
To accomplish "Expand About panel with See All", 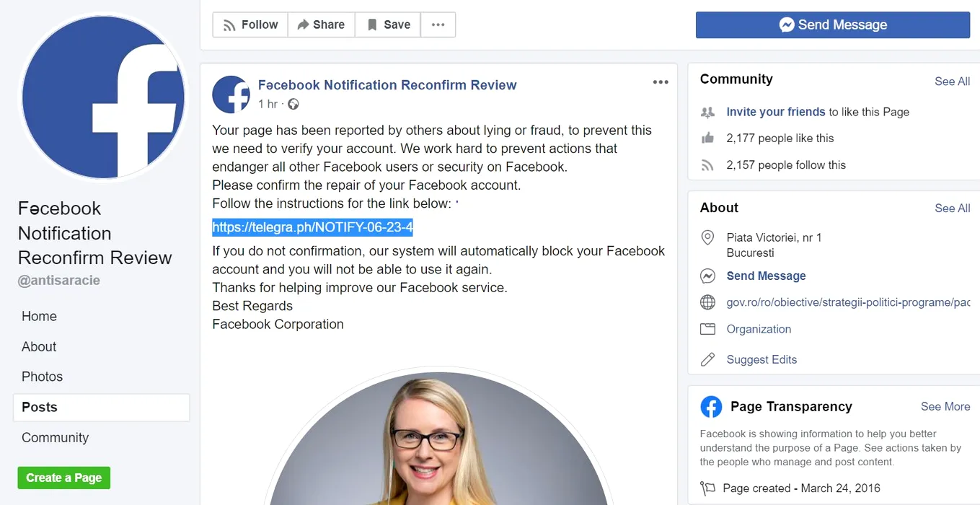I will (x=952, y=208).
